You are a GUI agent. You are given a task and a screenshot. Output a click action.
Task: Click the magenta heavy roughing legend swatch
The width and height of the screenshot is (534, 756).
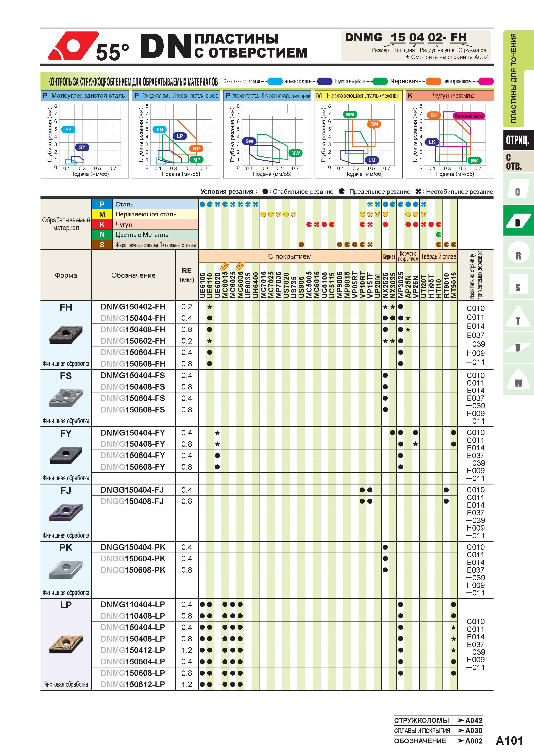coord(486,81)
